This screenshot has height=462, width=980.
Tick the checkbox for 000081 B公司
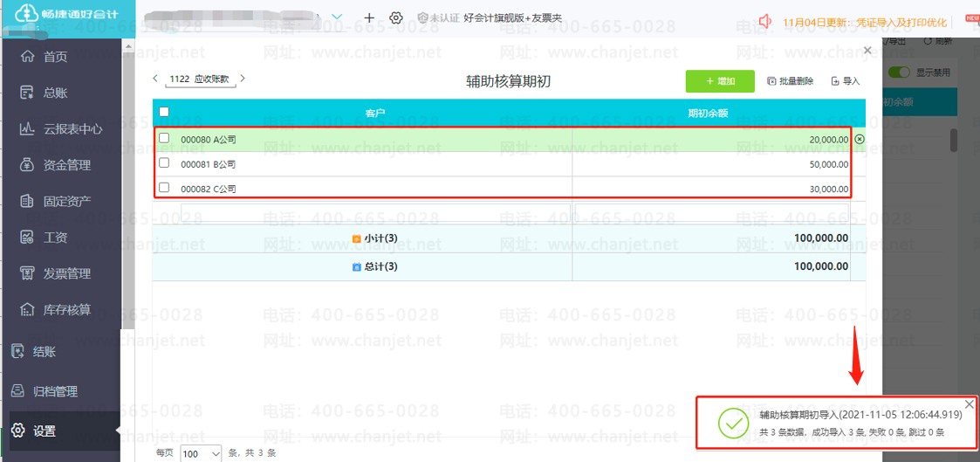tap(164, 163)
